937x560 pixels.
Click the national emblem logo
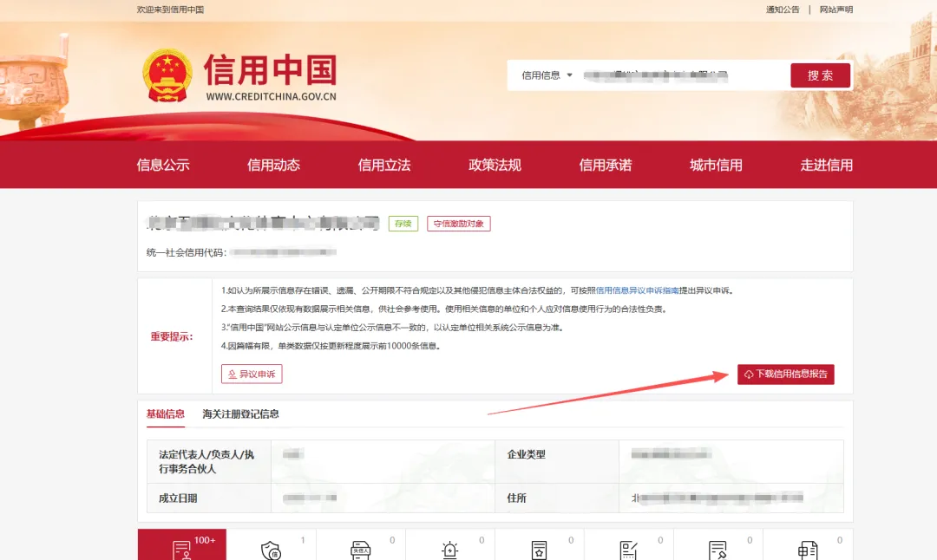[x=167, y=75]
